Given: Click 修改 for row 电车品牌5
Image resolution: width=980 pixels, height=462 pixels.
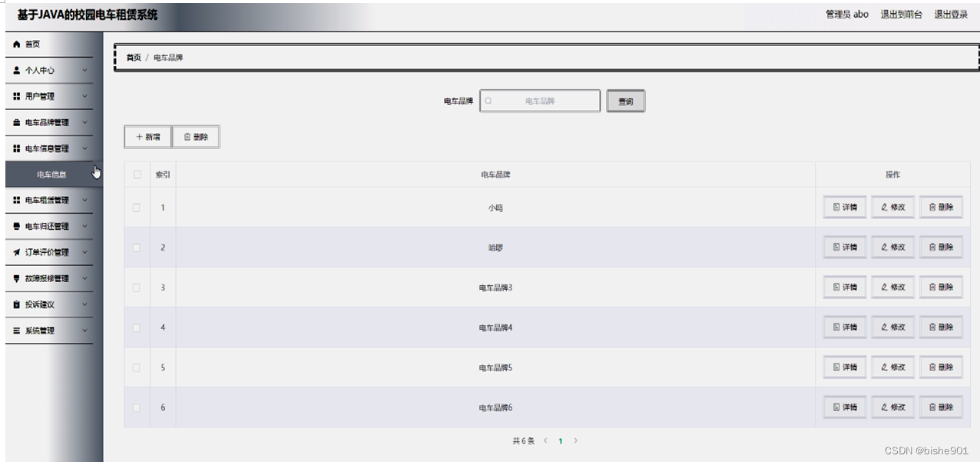Looking at the screenshot, I should [893, 367].
